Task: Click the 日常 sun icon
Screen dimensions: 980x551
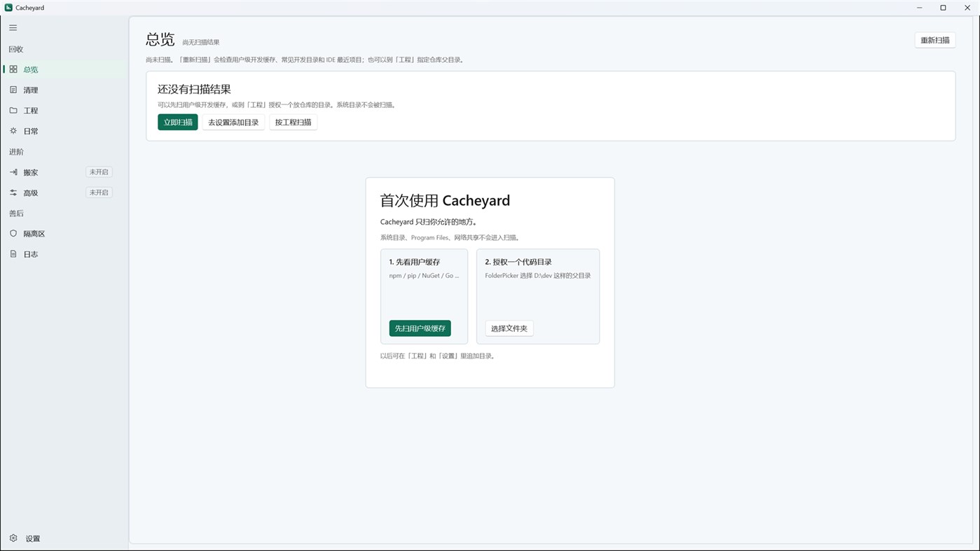Action: point(13,131)
